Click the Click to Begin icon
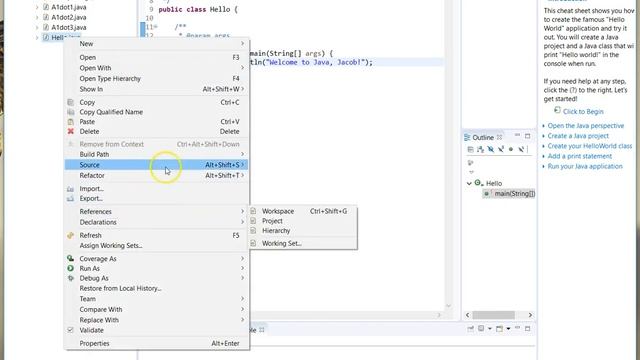640x360 pixels. 558,111
